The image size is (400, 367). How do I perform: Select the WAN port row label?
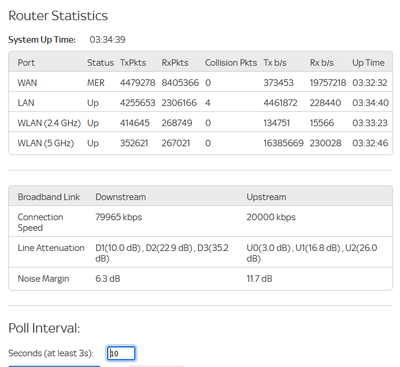pos(27,83)
